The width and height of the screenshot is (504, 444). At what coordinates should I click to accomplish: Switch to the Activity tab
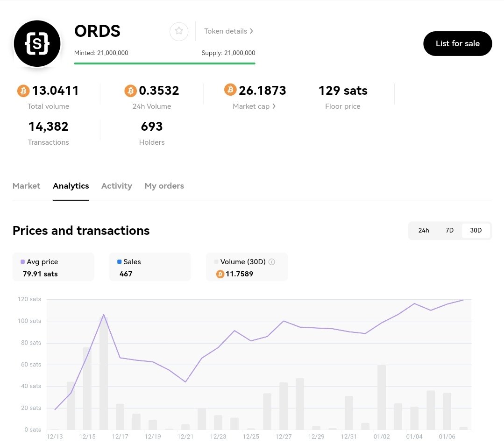coord(116,186)
